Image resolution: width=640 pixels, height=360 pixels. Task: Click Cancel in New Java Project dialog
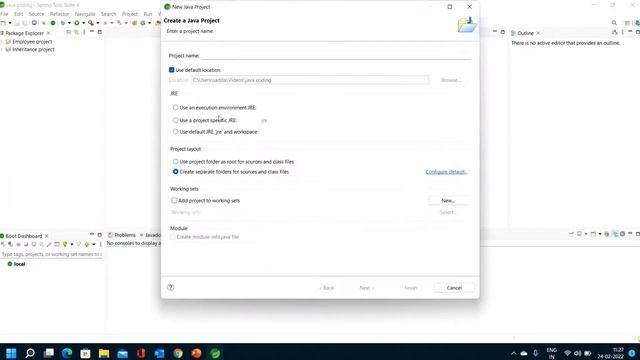pos(454,288)
